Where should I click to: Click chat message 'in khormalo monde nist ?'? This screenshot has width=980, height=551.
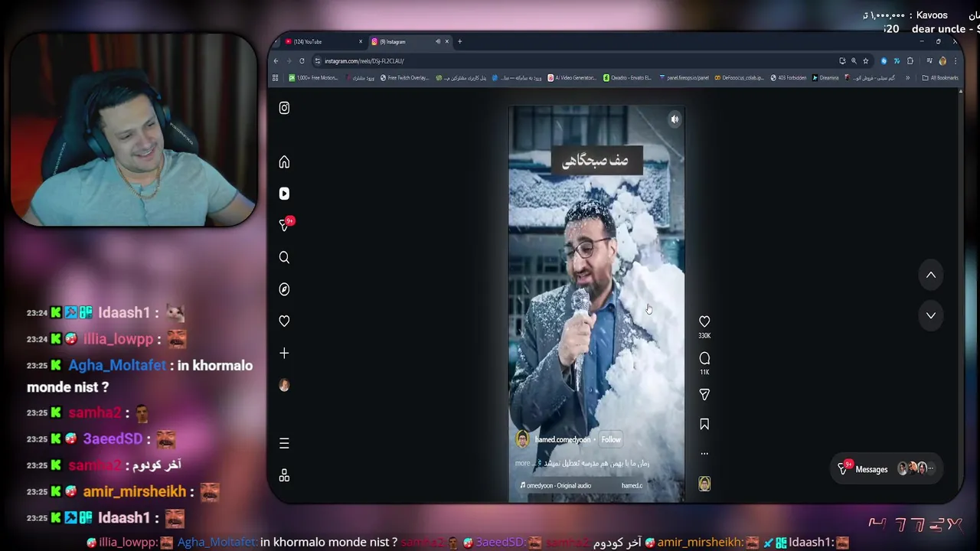coord(139,377)
